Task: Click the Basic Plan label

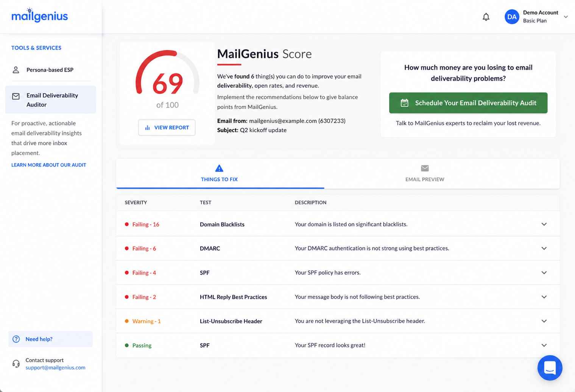Action: 535,21
